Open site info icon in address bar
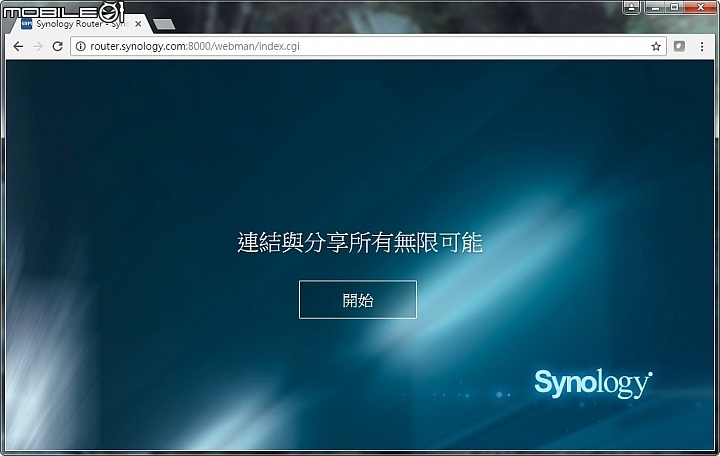Screen dimensions: 720x456 tap(80, 46)
